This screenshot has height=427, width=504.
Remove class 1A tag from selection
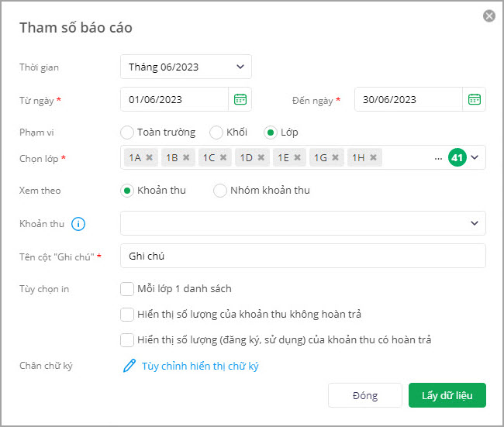149,157
